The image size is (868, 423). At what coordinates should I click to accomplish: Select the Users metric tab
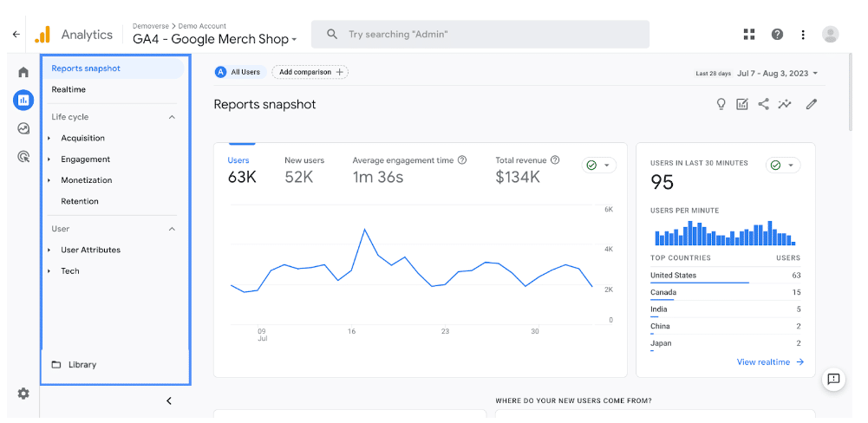tap(242, 171)
